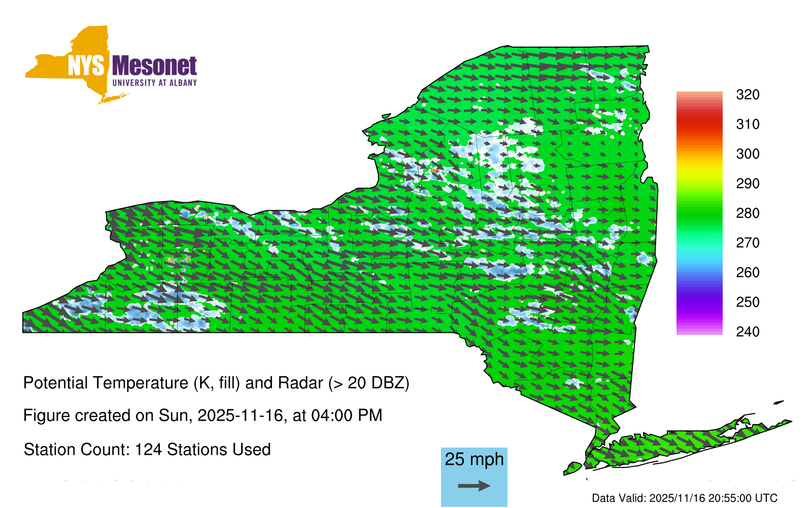This screenshot has width=812, height=508.
Task: Click the 25 mph wind scale label
Action: coord(474,459)
